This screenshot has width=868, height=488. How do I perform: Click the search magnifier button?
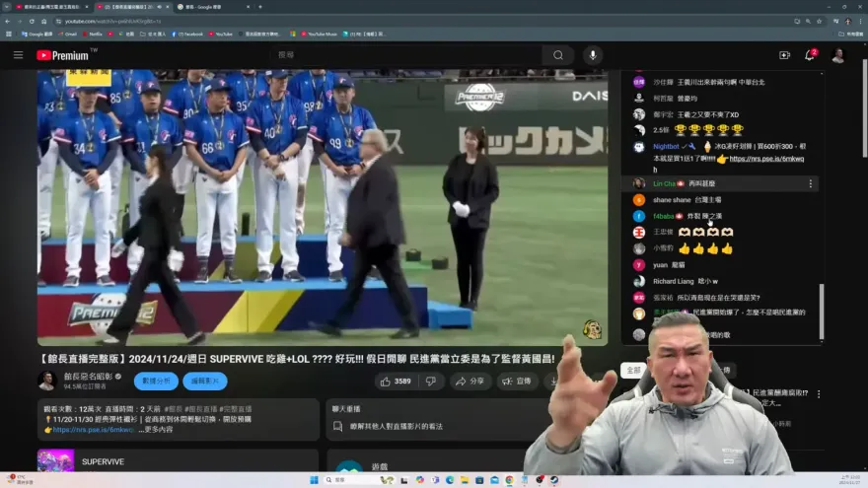click(x=558, y=55)
